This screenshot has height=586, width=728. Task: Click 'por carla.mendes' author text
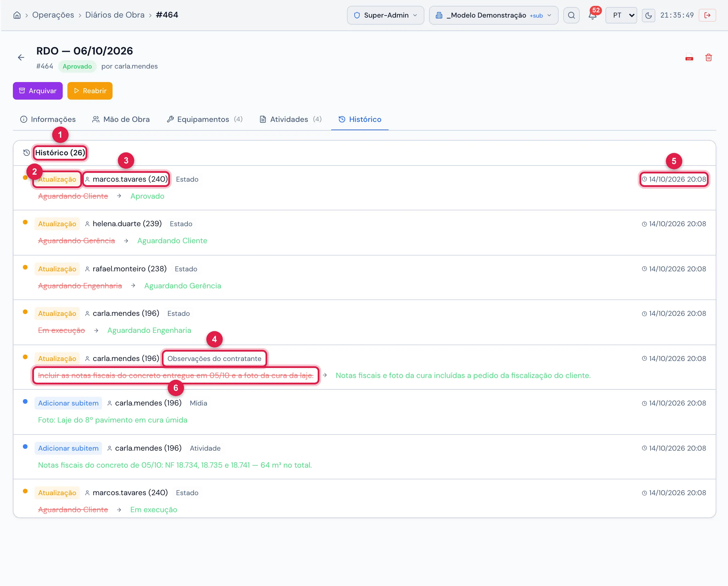[x=130, y=66]
